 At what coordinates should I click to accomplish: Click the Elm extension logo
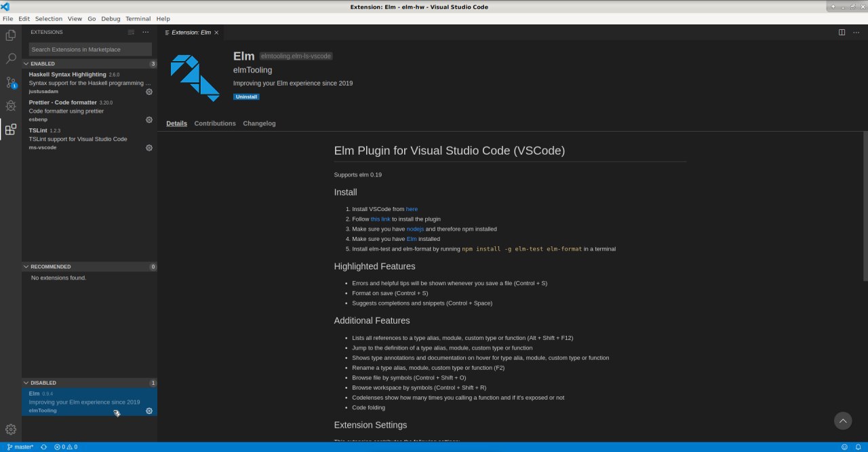pyautogui.click(x=195, y=78)
